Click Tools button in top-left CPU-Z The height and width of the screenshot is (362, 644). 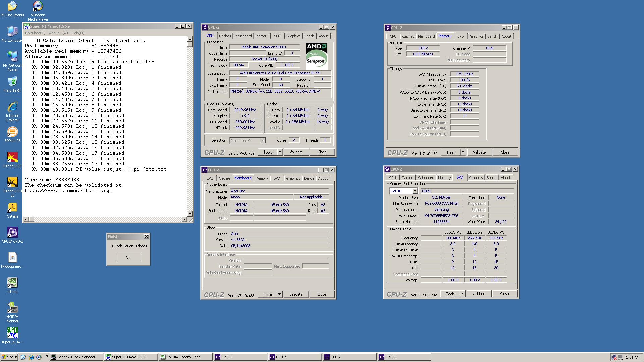click(x=268, y=152)
